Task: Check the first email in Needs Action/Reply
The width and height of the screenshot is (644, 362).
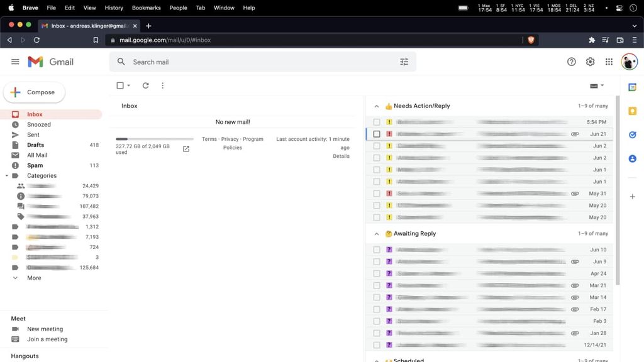Action: 377,121
